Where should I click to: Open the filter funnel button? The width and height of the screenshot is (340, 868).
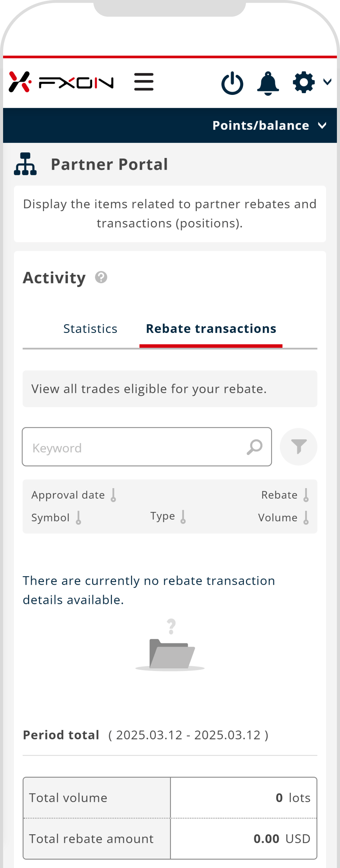coord(299,447)
